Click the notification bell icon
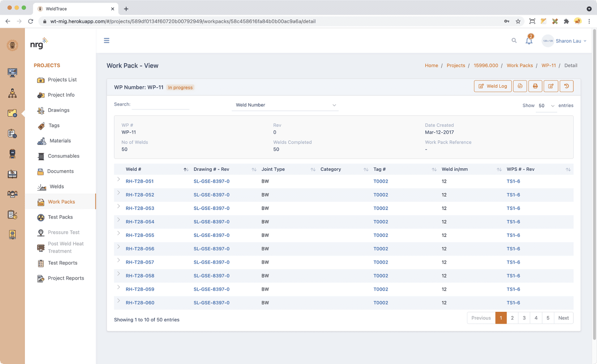Image resolution: width=597 pixels, height=364 pixels. [x=529, y=41]
